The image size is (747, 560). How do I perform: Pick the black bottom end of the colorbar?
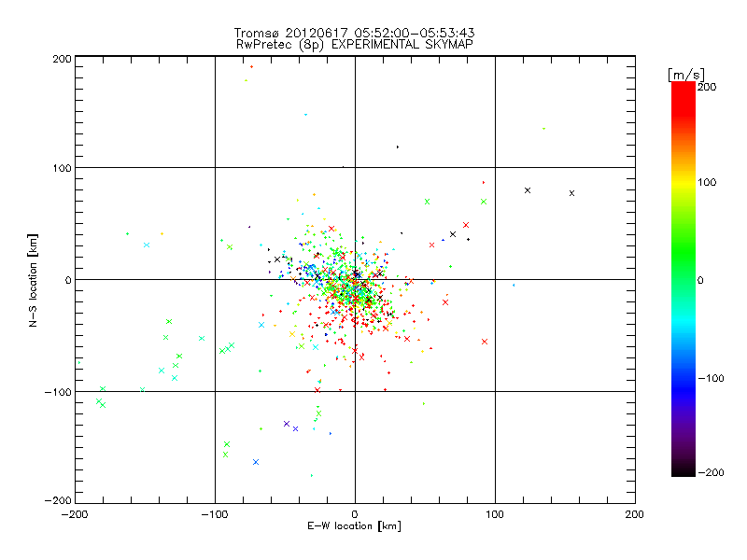(684, 469)
